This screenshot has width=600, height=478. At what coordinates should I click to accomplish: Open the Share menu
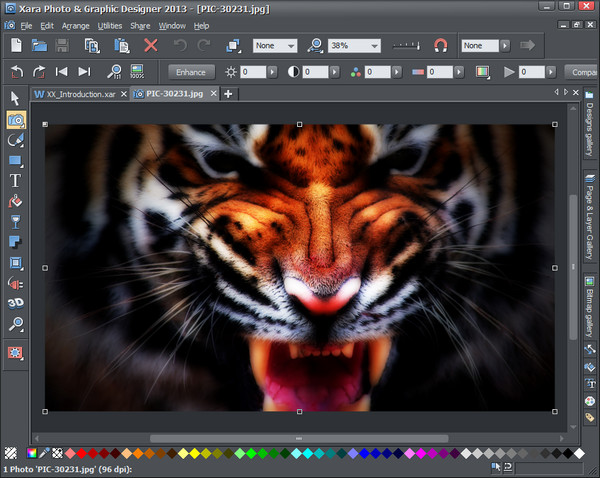pyautogui.click(x=140, y=26)
